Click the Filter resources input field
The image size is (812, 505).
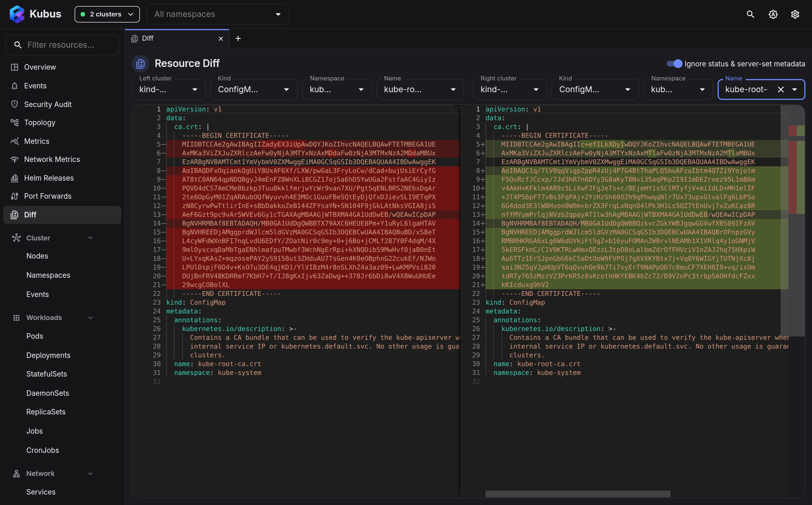(62, 45)
